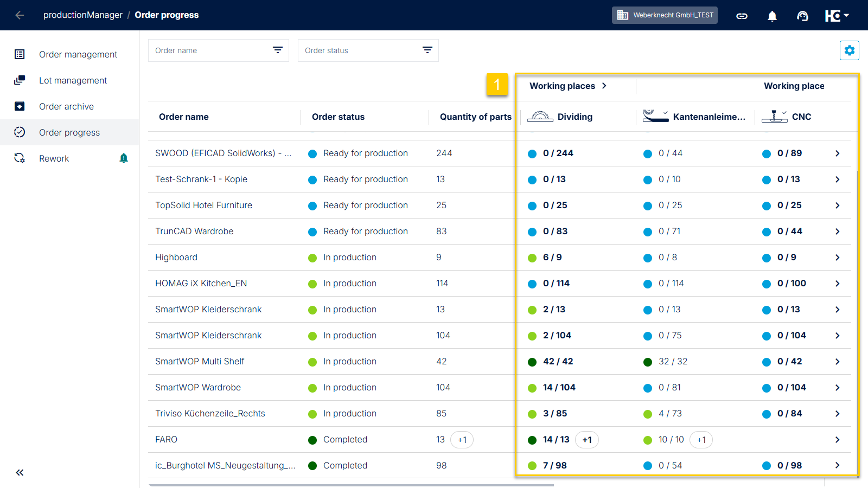Click the Rework notification bell badge
Image resolution: width=868 pixels, height=488 pixels.
(x=124, y=158)
